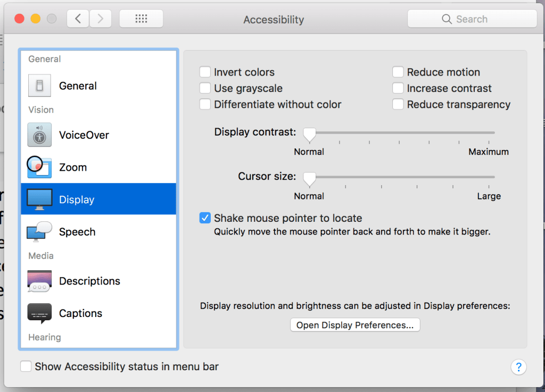This screenshot has height=392, width=545.
Task: Click the Search field
Action: (472, 19)
